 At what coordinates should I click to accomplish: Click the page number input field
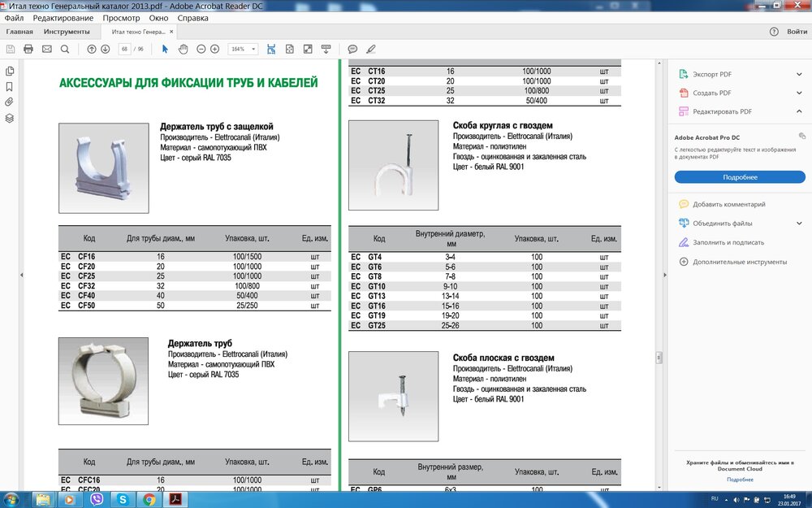click(x=124, y=50)
